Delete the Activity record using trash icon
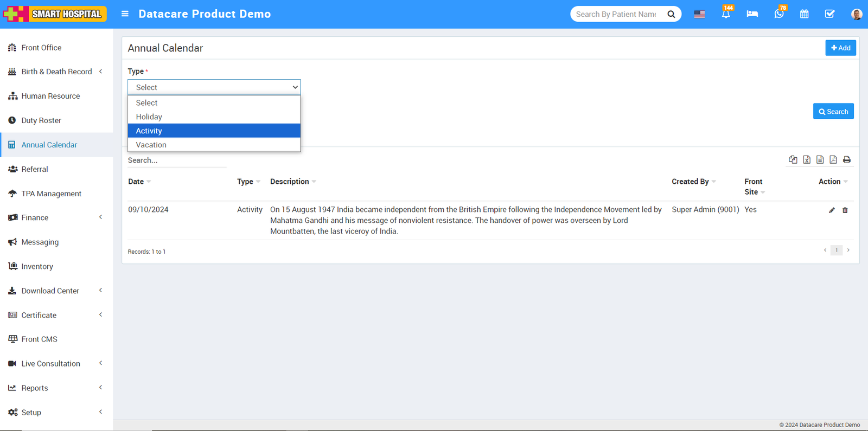Screen dimensions: 868x431 845,210
